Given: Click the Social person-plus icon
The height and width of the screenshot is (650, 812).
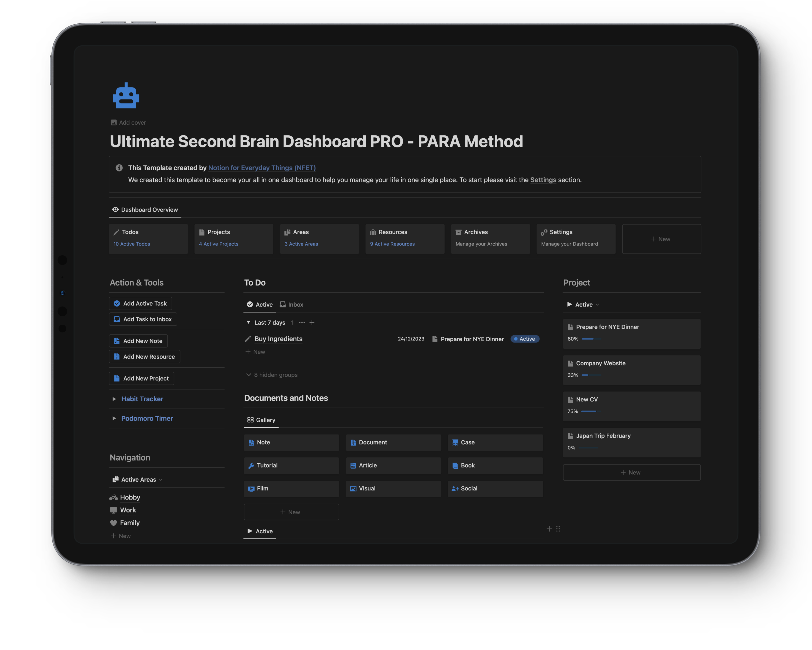Looking at the screenshot, I should pos(455,489).
